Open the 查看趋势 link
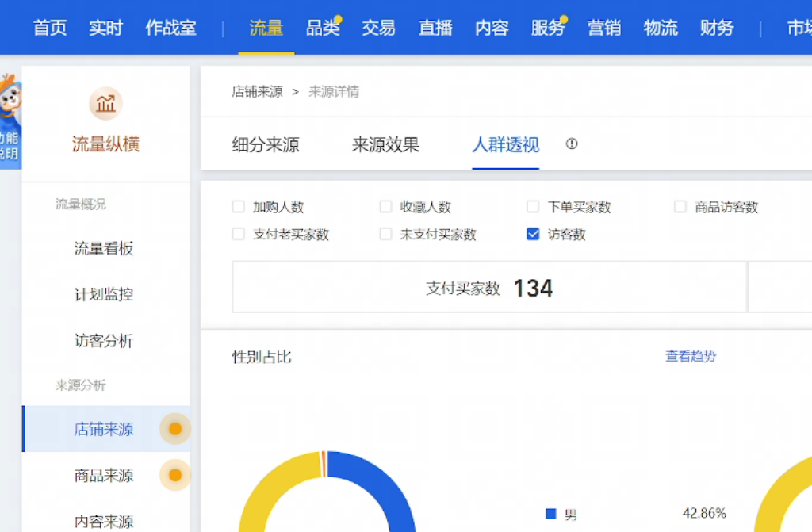This screenshot has width=812, height=532. [691, 356]
